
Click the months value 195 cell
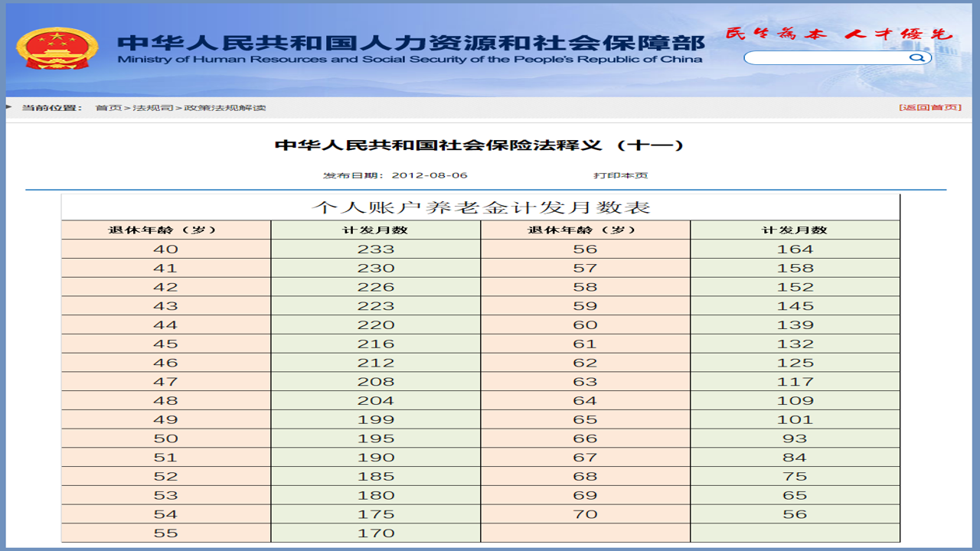pos(376,439)
